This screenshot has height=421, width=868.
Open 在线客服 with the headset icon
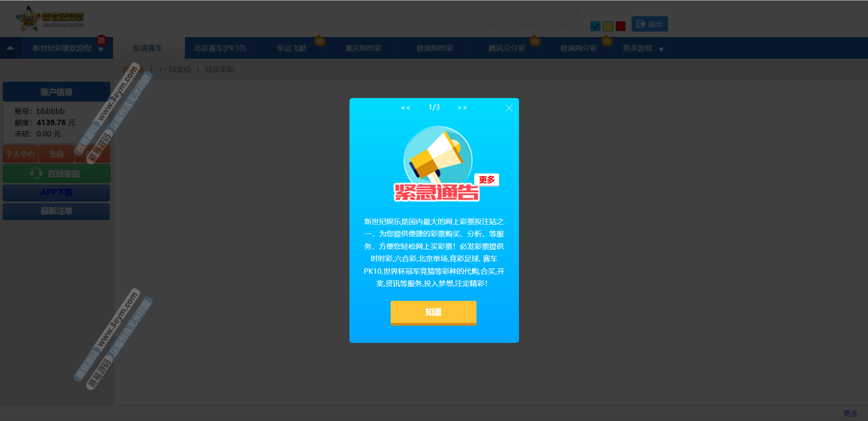click(x=56, y=174)
